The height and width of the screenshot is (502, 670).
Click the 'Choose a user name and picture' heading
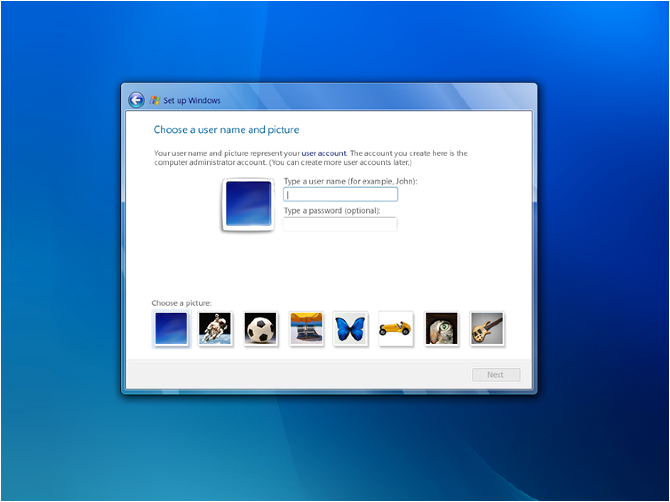click(x=226, y=129)
